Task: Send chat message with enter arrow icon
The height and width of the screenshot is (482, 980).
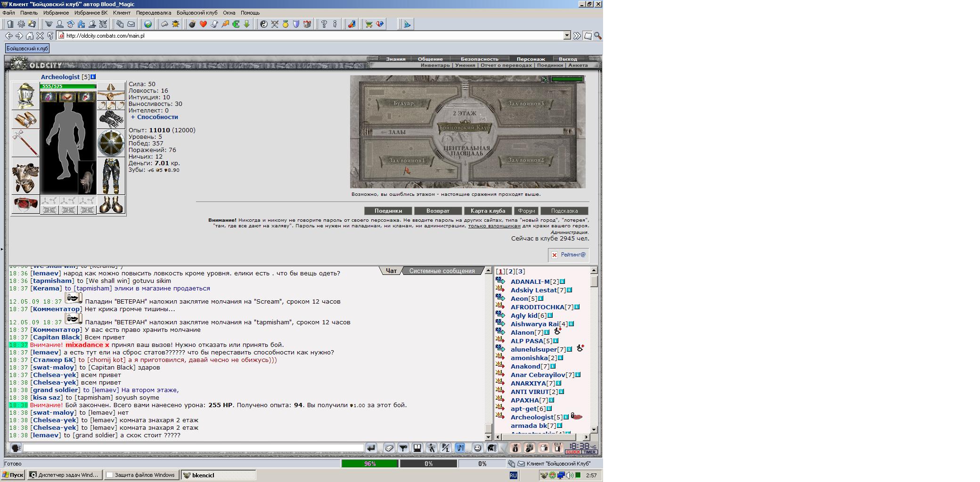Action: [371, 448]
